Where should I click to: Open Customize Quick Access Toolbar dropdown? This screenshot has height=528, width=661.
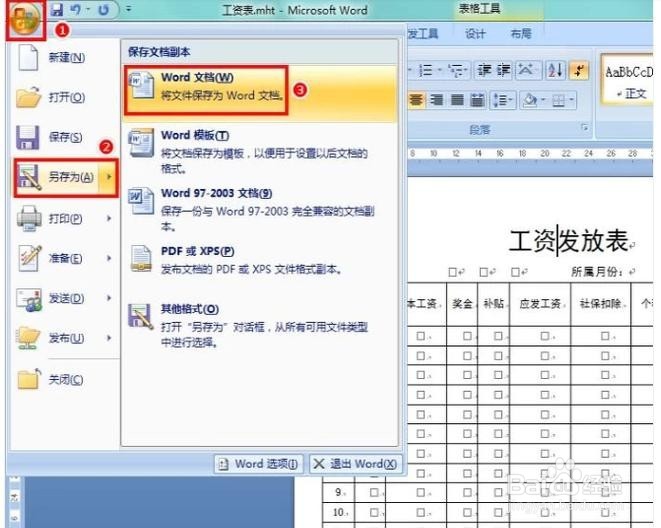tap(129, 9)
